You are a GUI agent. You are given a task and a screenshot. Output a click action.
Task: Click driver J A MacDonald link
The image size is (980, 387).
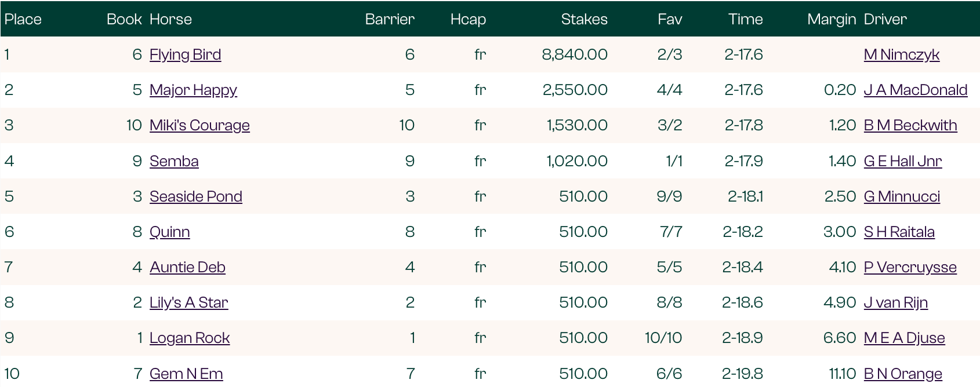click(x=915, y=90)
